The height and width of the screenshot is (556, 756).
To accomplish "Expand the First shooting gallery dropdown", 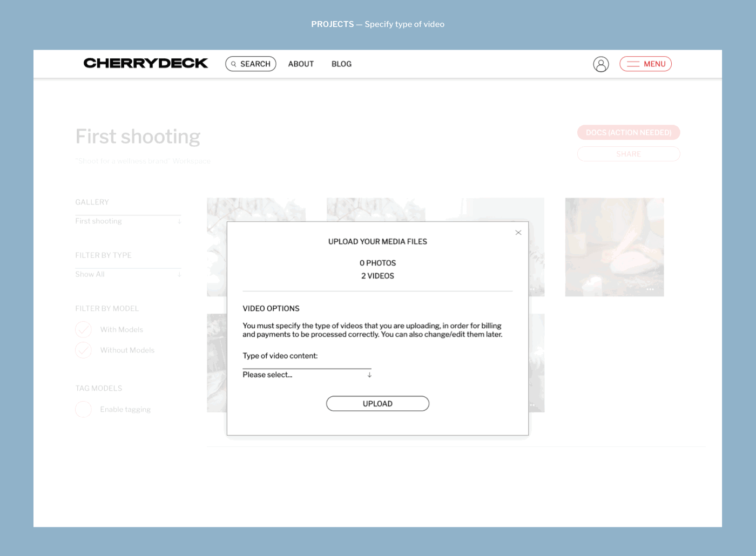I will click(x=128, y=221).
